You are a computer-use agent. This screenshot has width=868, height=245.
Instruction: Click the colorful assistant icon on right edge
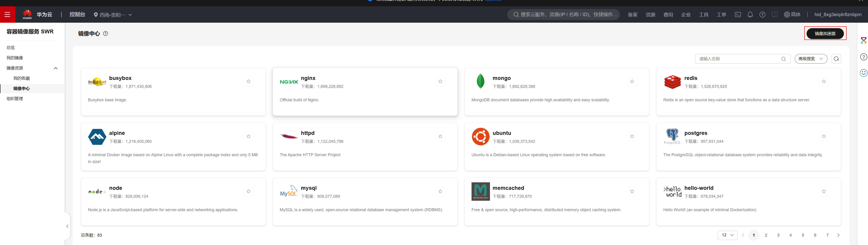(x=864, y=41)
